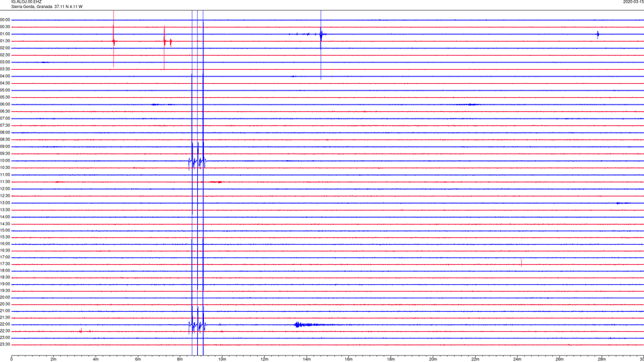This screenshot has height=362, width=644.
Task: Click the 2m axis tick label
Action: point(54,359)
